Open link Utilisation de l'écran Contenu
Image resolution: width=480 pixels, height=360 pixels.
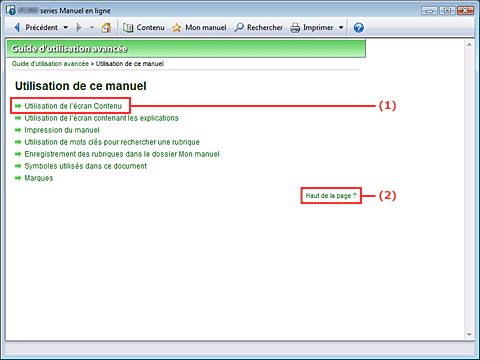point(73,106)
